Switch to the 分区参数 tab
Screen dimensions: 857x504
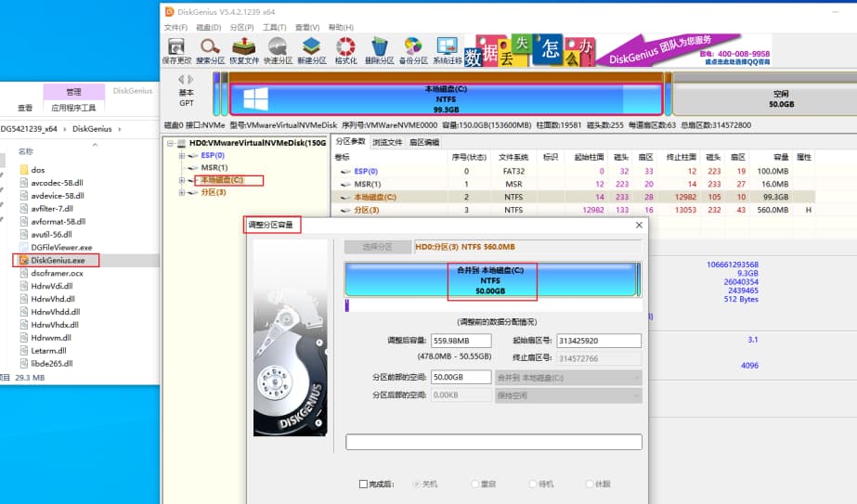click(350, 142)
